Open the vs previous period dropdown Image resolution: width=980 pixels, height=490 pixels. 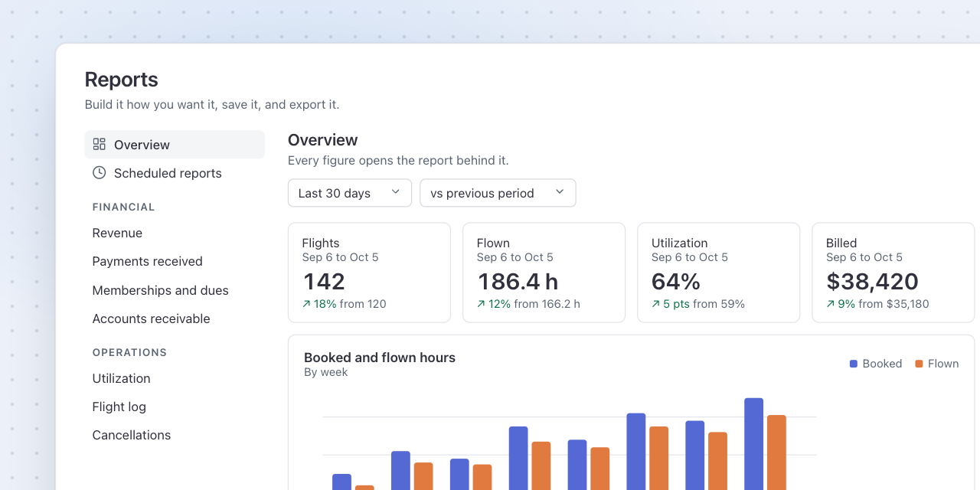pyautogui.click(x=498, y=193)
